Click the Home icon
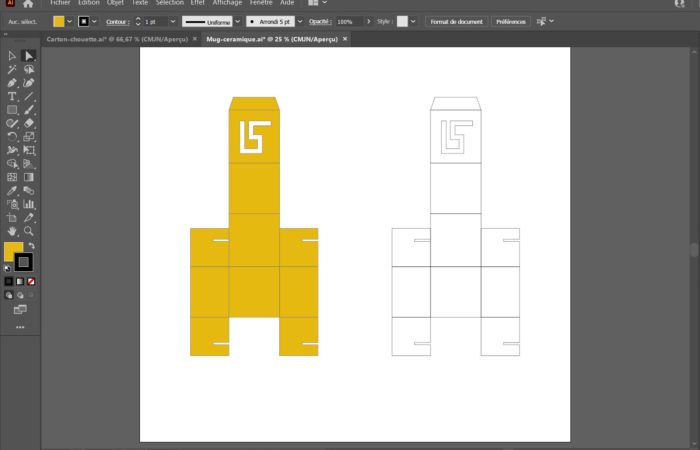The height and width of the screenshot is (450, 700). [28, 4]
